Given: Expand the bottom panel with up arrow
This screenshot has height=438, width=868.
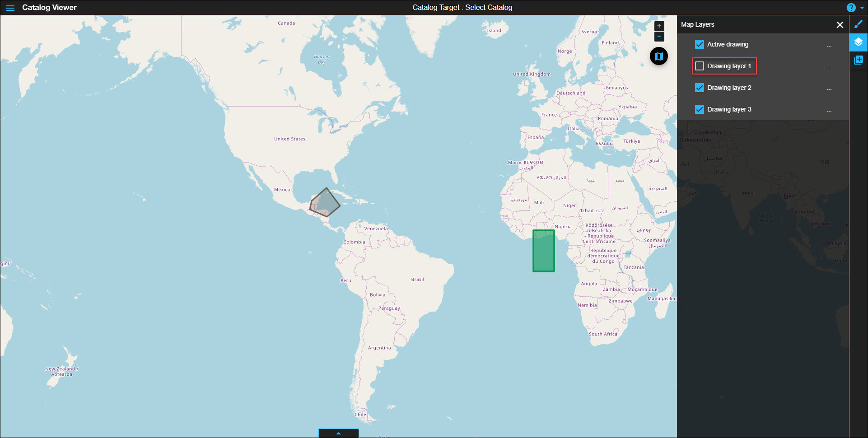Looking at the screenshot, I should click(x=338, y=433).
